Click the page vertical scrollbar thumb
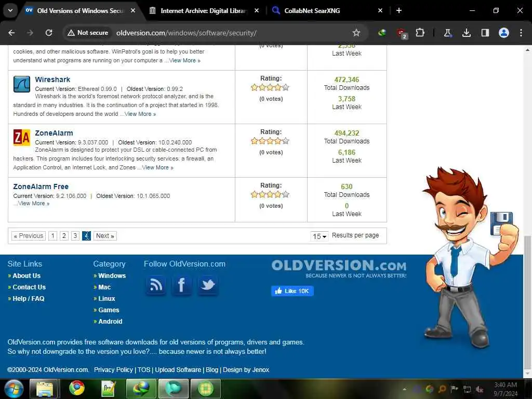This screenshot has height=399, width=532. 527,302
